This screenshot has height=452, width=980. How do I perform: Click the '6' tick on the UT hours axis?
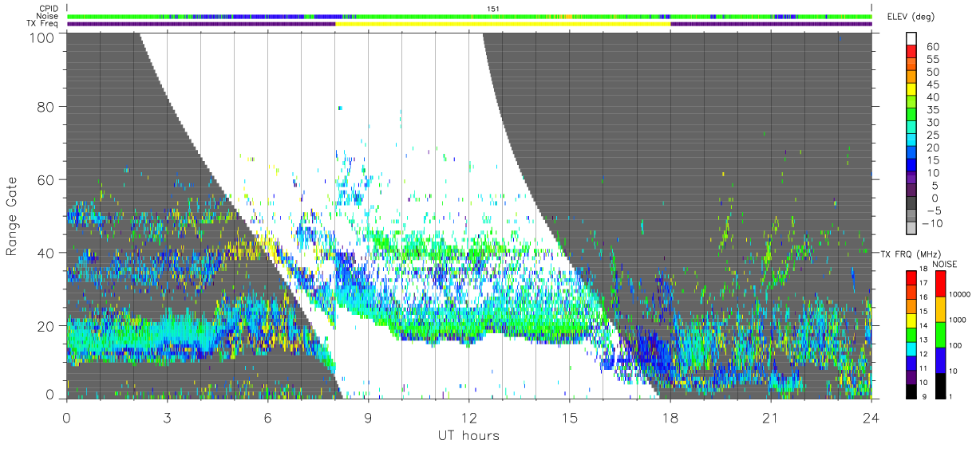point(267,417)
